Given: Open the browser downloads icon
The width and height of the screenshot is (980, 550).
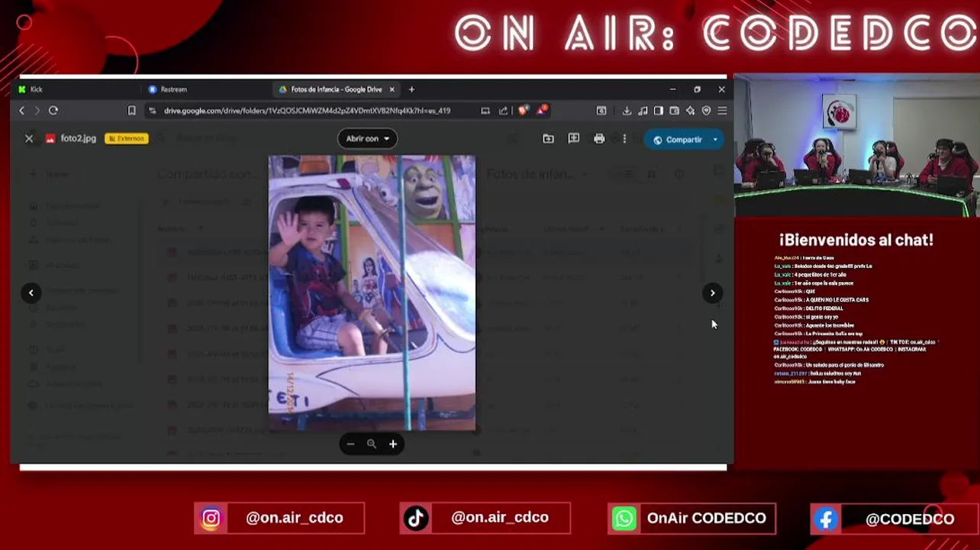Looking at the screenshot, I should click(627, 111).
